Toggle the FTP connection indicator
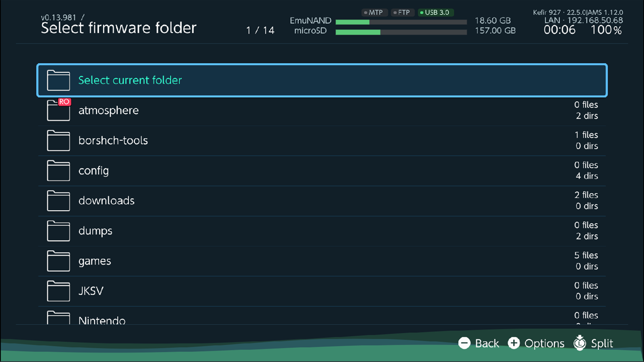 pyautogui.click(x=403, y=13)
